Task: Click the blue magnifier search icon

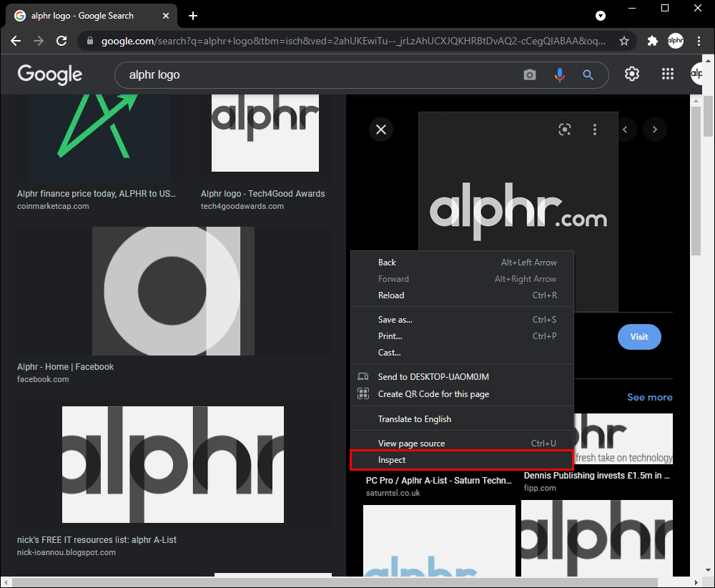Action: click(588, 75)
